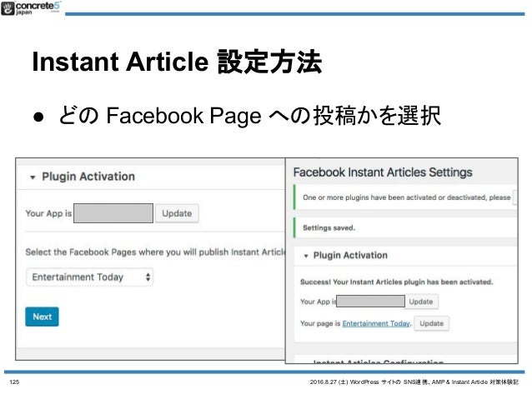Click the 'One or more plugins' notice
Screen dimensions: 532x399
[406, 197]
